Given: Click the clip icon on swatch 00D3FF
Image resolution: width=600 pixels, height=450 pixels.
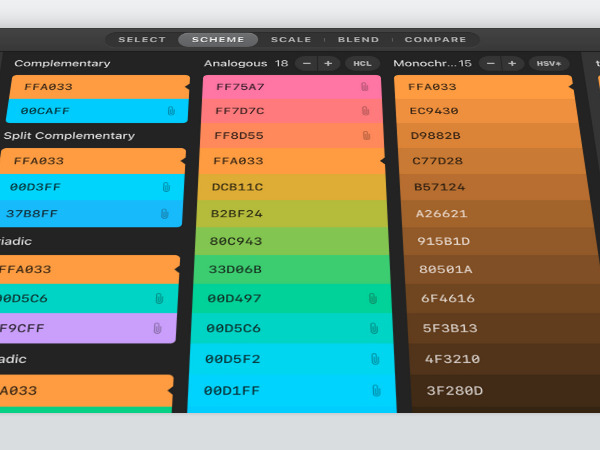Looking at the screenshot, I should pos(166,187).
